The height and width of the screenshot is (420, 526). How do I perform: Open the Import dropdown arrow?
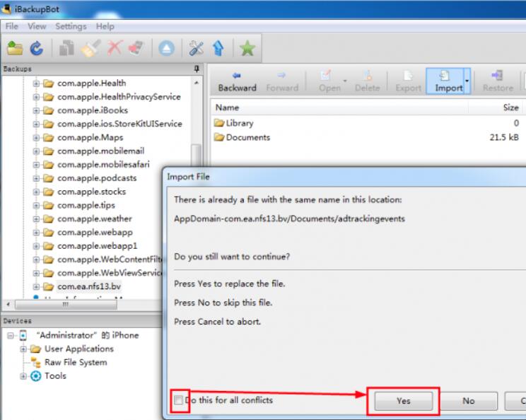tap(467, 81)
